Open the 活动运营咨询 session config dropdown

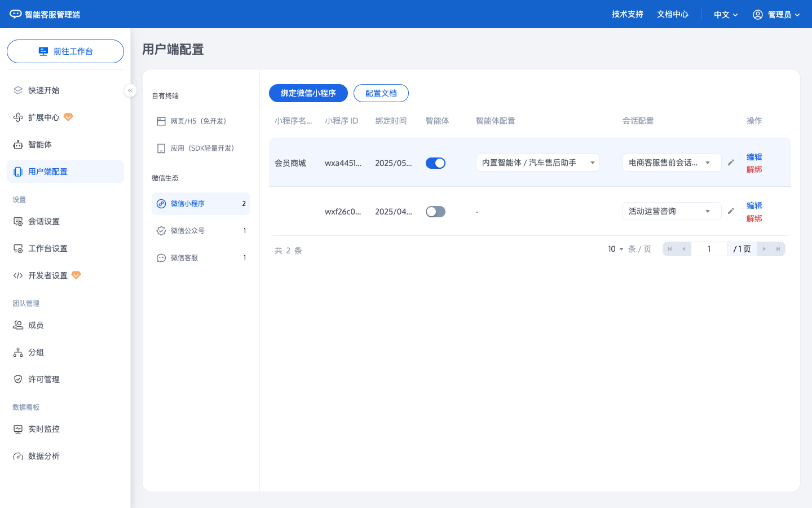672,211
